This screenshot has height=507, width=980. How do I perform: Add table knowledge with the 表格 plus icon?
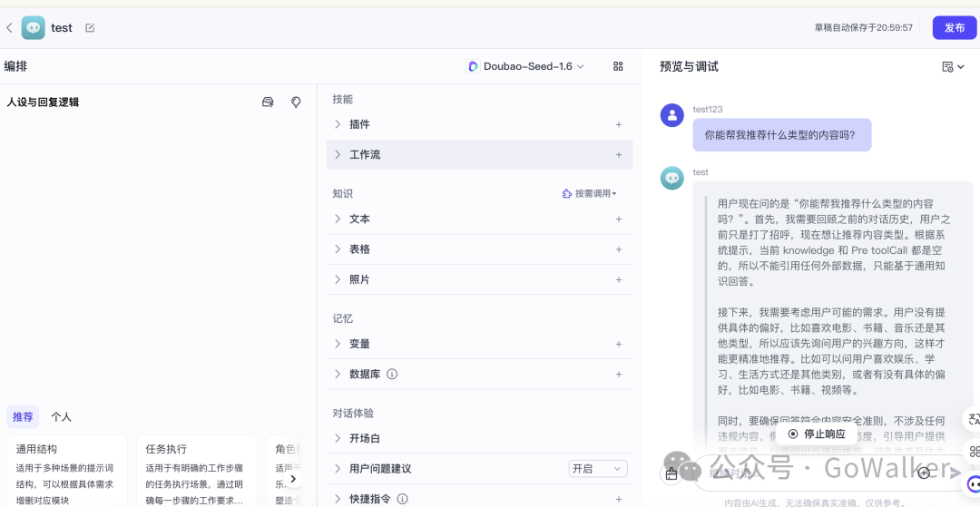click(x=619, y=249)
